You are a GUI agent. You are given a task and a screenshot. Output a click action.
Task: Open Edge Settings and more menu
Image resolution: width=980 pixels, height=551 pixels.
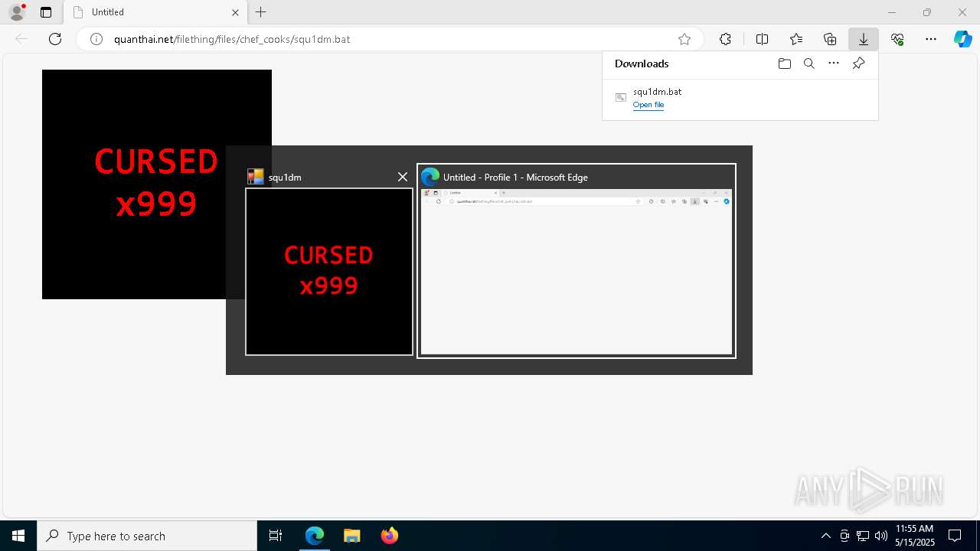(931, 39)
